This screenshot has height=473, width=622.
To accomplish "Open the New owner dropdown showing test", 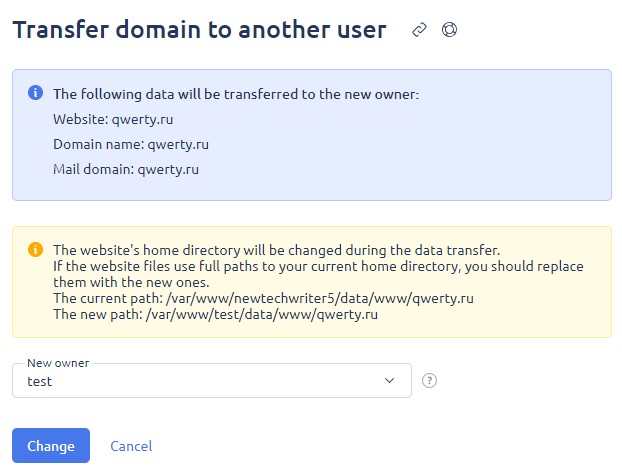I will (212, 381).
